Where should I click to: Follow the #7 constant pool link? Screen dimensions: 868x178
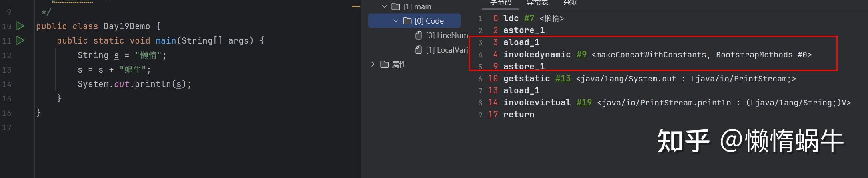click(x=529, y=18)
